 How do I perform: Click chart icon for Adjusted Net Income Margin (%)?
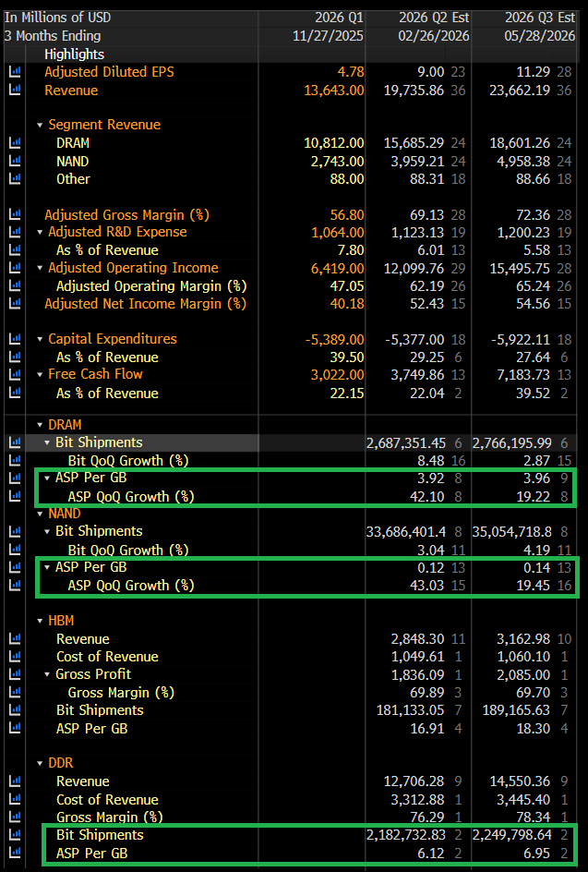(x=15, y=303)
